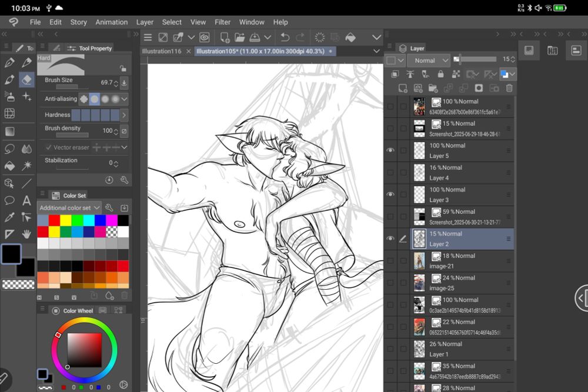Image resolution: width=588 pixels, height=392 pixels.
Task: Select the Gradient tool
Action: click(10, 131)
